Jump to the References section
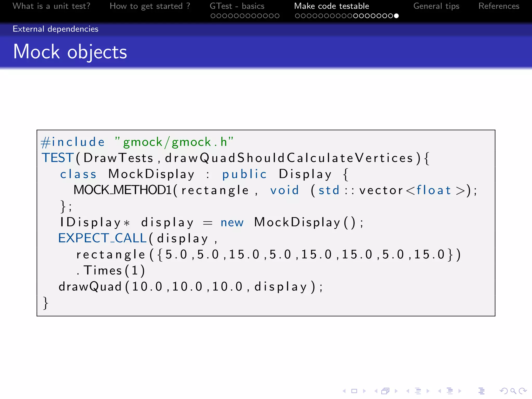This screenshot has height=399, width=532. [x=499, y=6]
